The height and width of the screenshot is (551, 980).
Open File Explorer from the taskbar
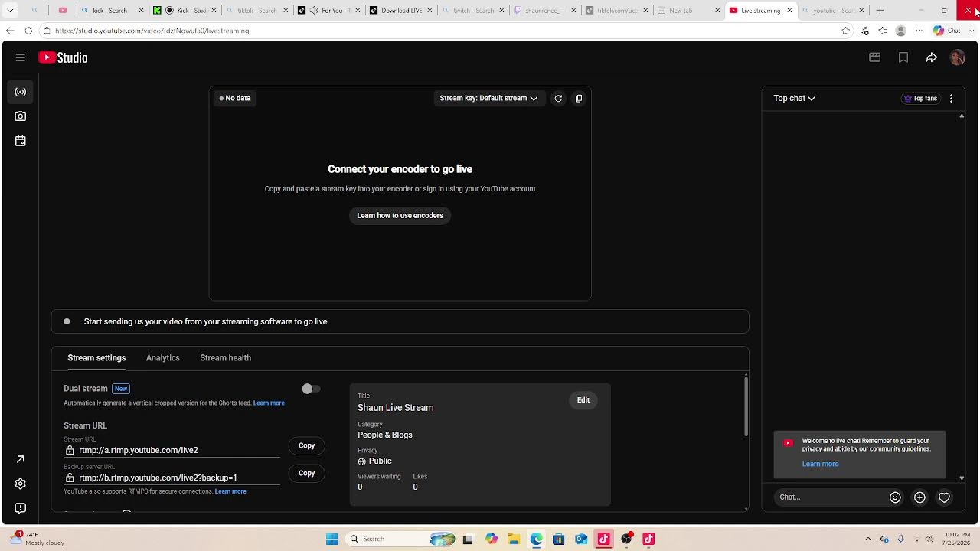coord(514,539)
